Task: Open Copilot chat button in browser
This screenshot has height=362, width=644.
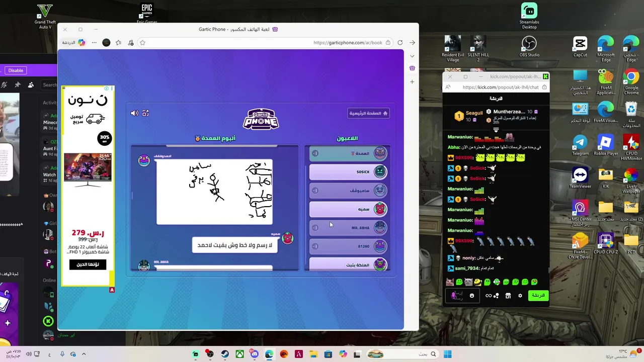Action: coord(73,43)
